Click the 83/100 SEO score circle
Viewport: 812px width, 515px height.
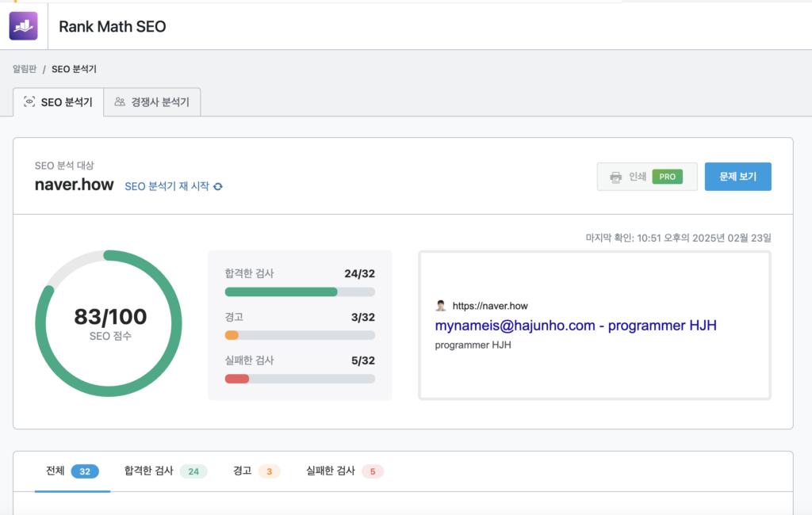coord(109,323)
